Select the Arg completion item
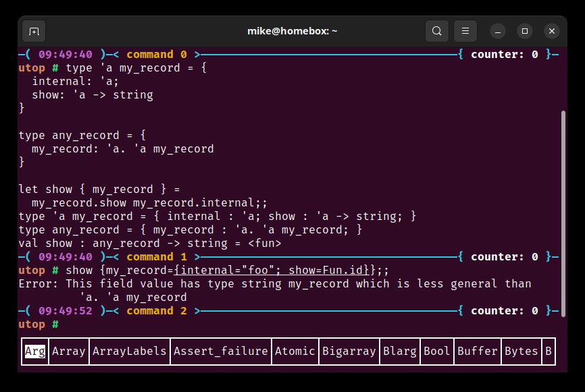Viewport: 585px width, 392px height. pyautogui.click(x=35, y=351)
